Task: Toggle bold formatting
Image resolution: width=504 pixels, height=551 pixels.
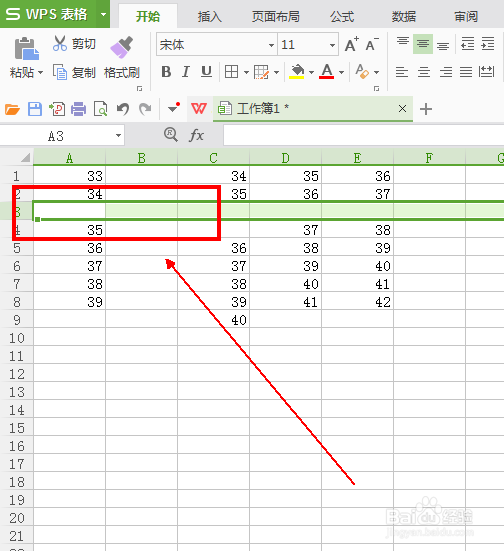Action: [x=166, y=72]
